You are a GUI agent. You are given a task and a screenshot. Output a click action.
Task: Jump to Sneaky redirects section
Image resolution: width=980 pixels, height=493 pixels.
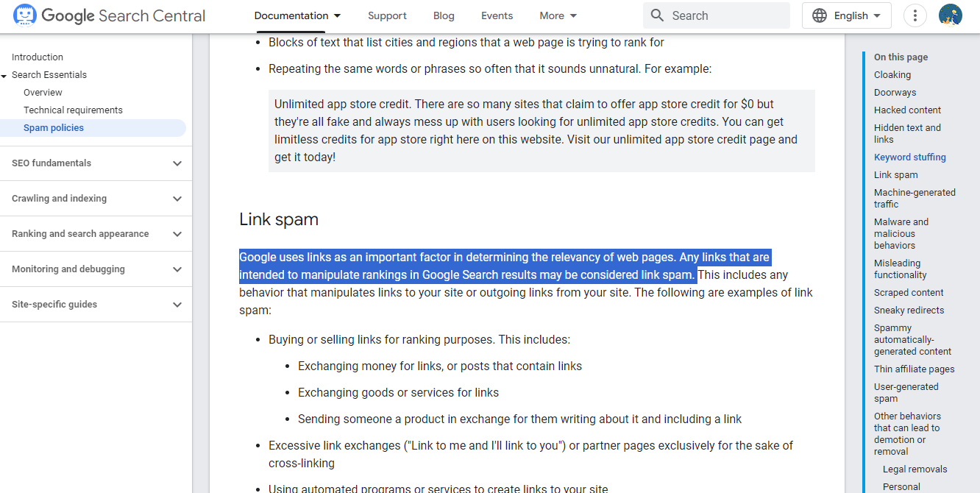click(x=909, y=311)
